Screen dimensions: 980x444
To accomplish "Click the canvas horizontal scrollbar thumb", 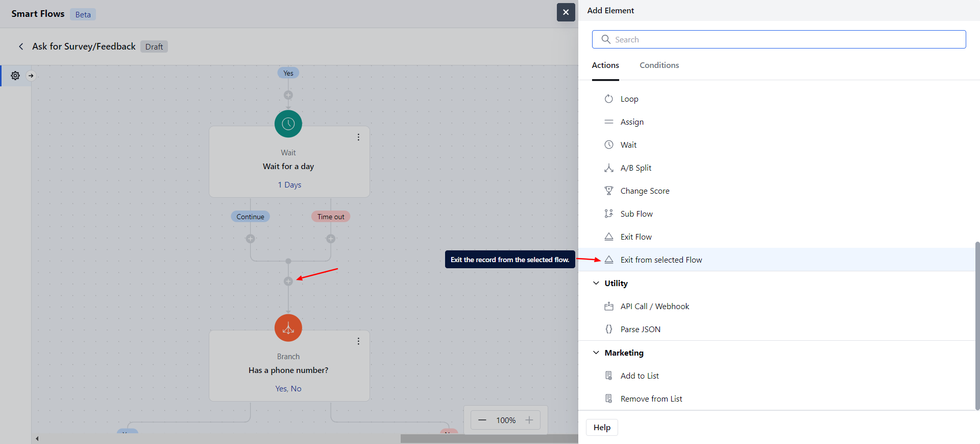I will point(489,438).
